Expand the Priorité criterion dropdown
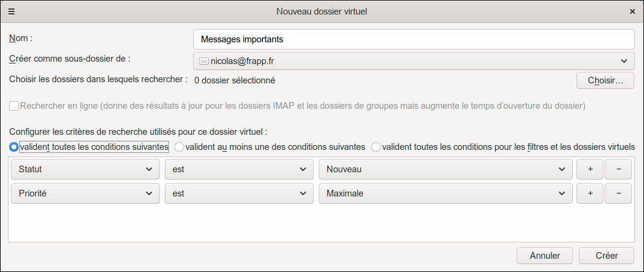The image size is (644, 272). click(85, 193)
